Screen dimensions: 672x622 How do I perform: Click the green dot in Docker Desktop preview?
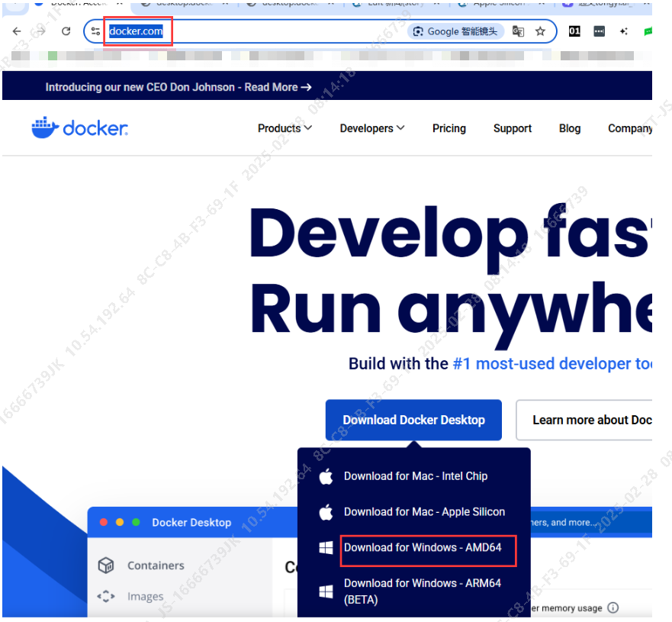point(137,522)
